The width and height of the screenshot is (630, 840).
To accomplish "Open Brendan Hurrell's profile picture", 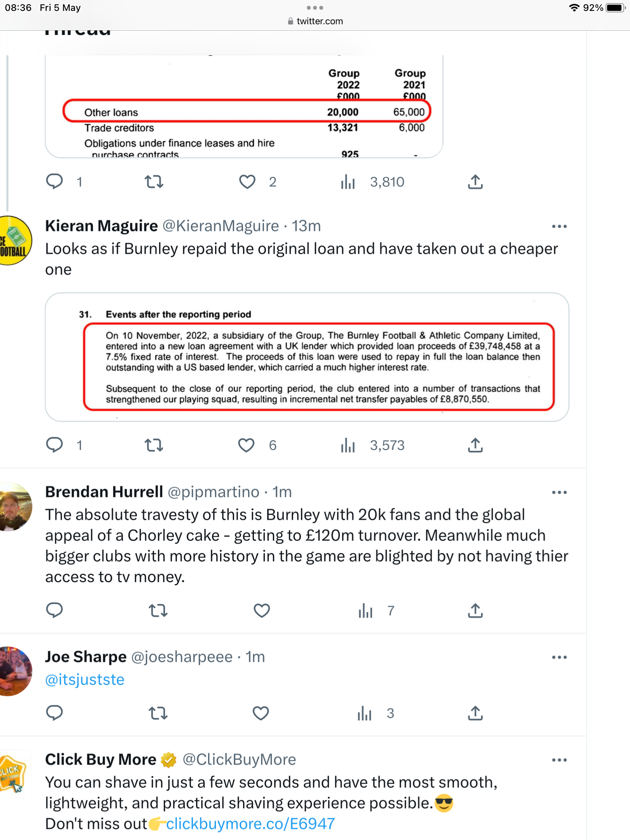I will 16,506.
